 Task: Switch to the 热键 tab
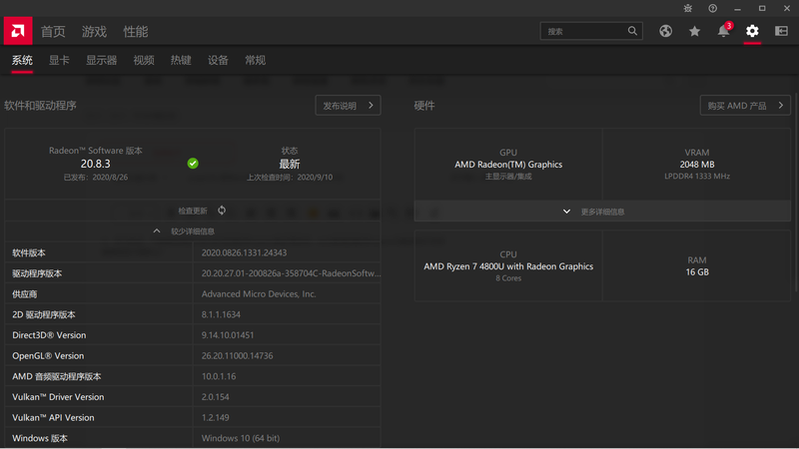pos(181,61)
